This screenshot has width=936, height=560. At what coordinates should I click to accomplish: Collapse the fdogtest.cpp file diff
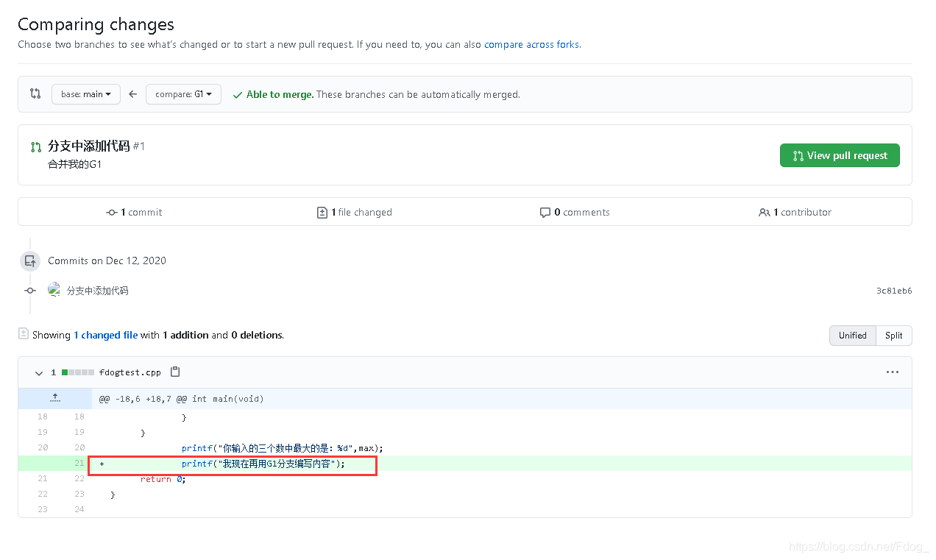click(x=39, y=373)
